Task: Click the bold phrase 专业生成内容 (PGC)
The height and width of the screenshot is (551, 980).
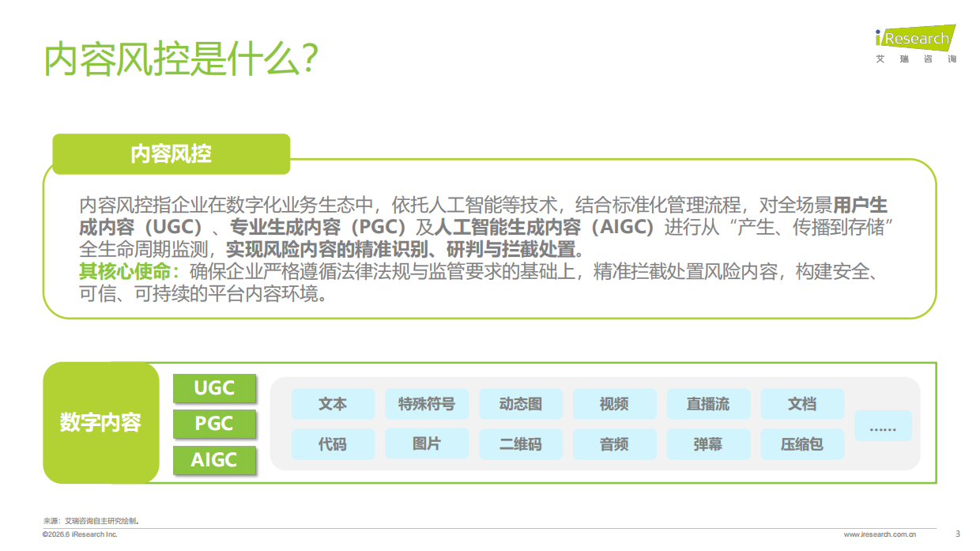Action: point(318,228)
